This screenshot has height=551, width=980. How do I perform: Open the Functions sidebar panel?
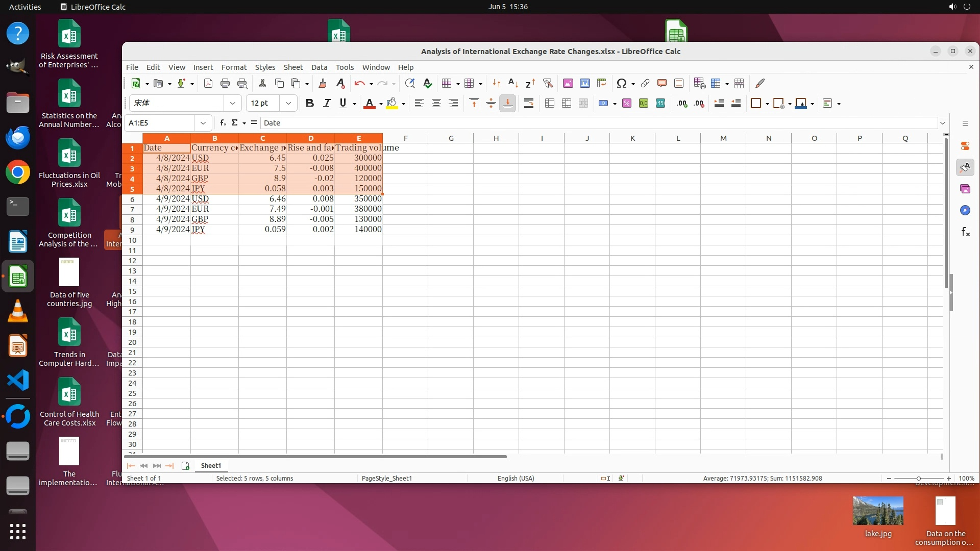tap(965, 232)
